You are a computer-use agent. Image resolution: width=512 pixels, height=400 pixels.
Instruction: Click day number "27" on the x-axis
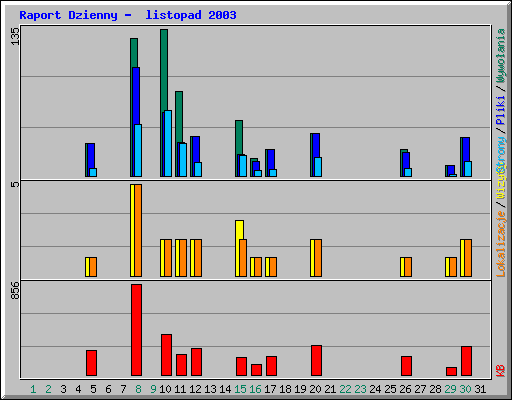click(x=420, y=389)
